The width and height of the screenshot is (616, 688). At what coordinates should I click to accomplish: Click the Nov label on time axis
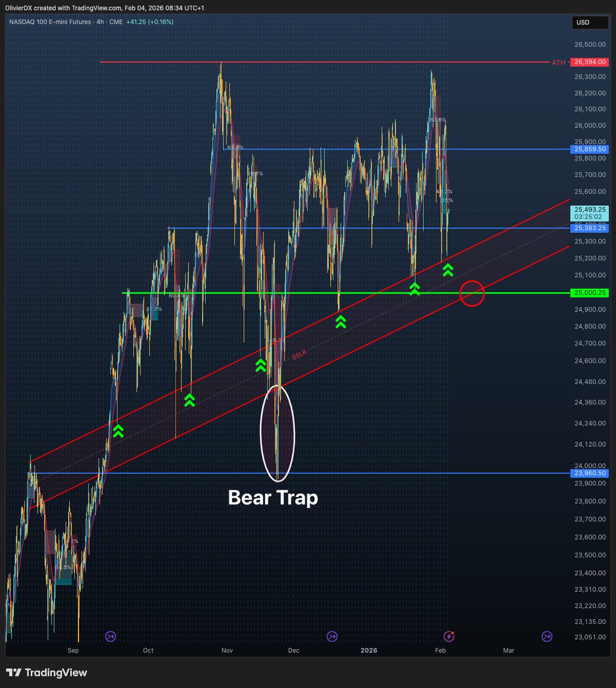tap(227, 650)
